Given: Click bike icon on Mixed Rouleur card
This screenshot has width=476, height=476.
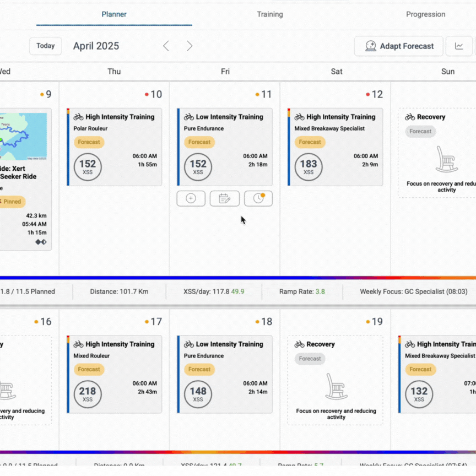Looking at the screenshot, I should click(78, 344).
